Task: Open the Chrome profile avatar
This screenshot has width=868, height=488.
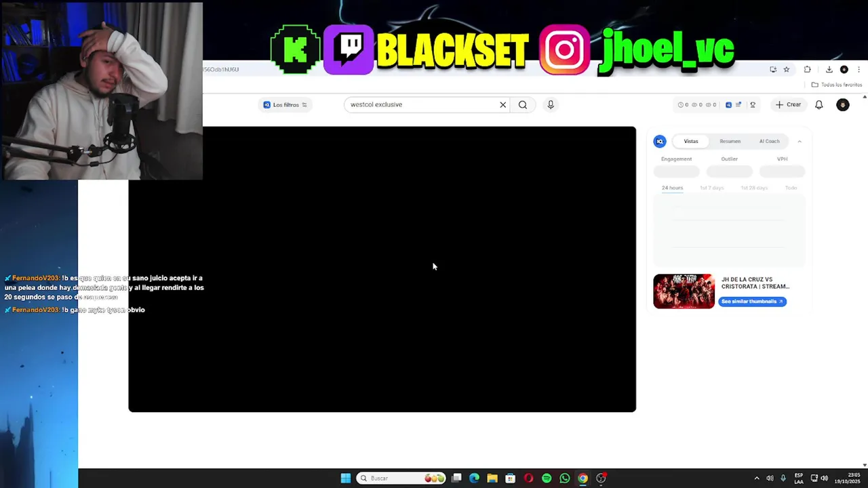Action: click(x=844, y=69)
